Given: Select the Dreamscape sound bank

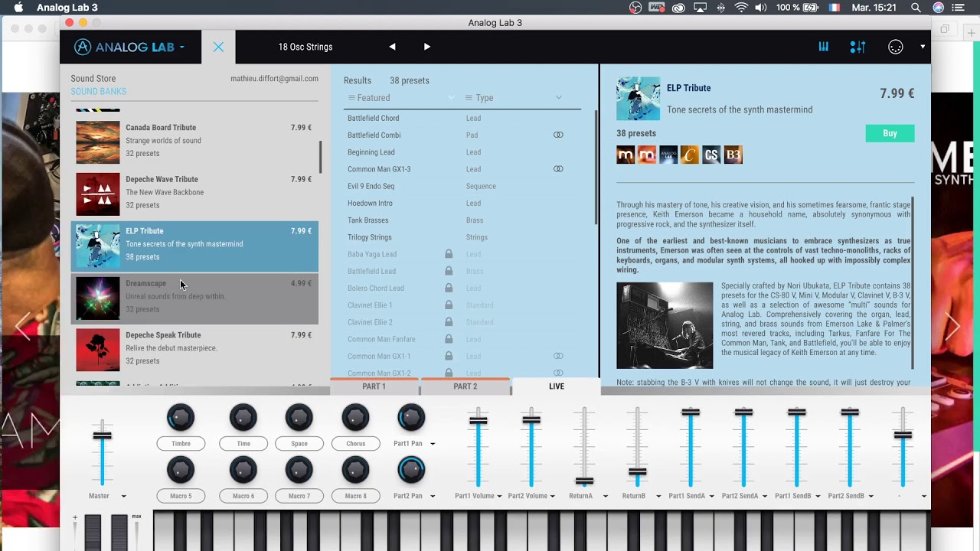Looking at the screenshot, I should 194,297.
